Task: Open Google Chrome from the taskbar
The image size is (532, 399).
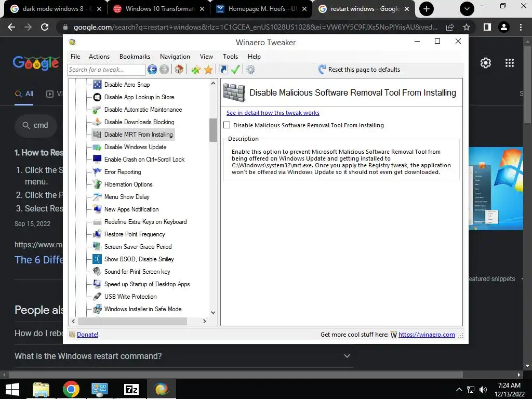Action: tap(71, 390)
